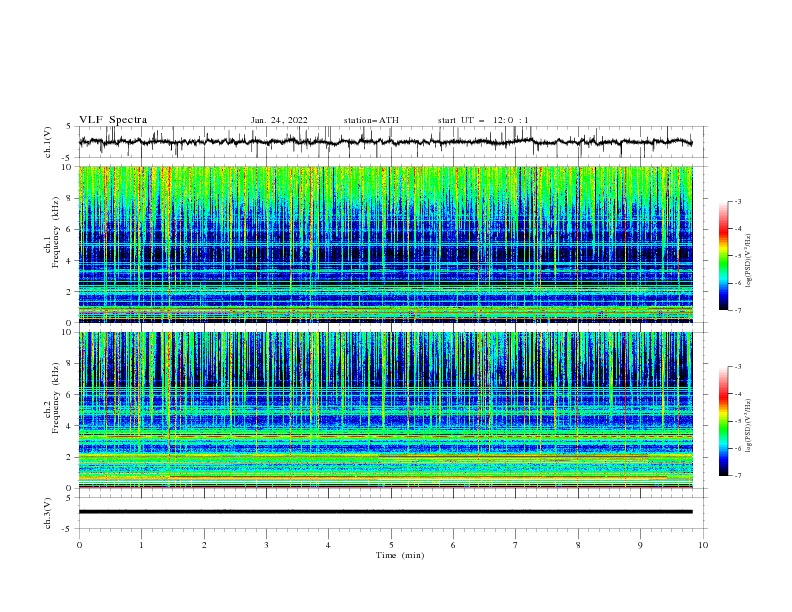Click the date 'Jan. 24, 2022'
This screenshot has width=792, height=612.
[x=279, y=120]
